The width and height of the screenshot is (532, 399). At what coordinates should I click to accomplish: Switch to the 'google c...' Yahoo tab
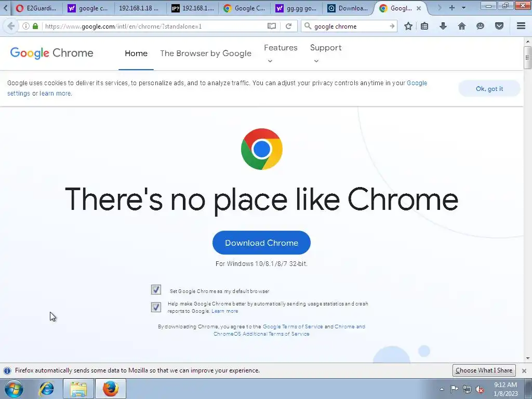click(x=87, y=8)
